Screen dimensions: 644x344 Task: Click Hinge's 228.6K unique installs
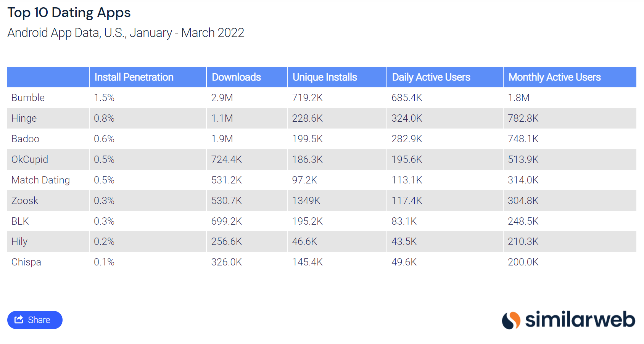[x=308, y=118]
